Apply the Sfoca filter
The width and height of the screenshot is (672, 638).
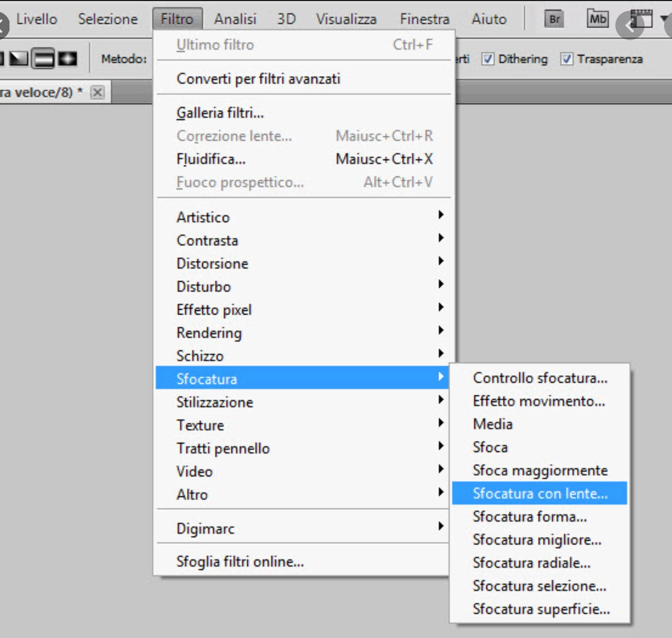[539, 447]
